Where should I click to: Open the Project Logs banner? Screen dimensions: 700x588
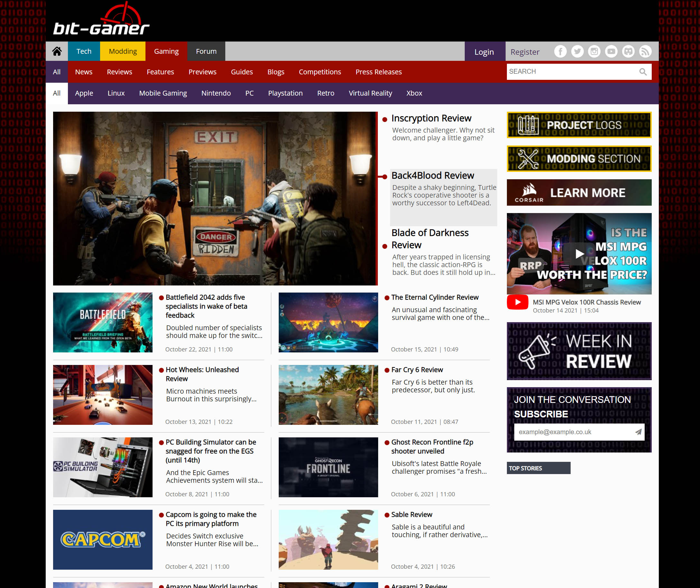(579, 125)
